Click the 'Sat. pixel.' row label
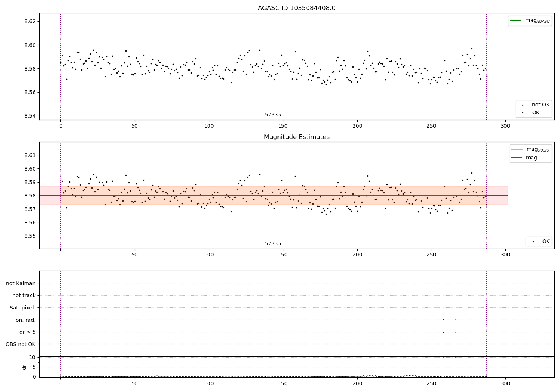560x392 pixels. pyautogui.click(x=23, y=308)
